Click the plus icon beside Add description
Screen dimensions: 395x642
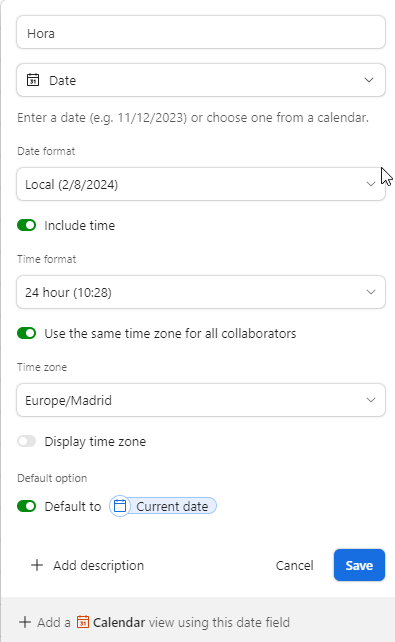click(x=37, y=565)
